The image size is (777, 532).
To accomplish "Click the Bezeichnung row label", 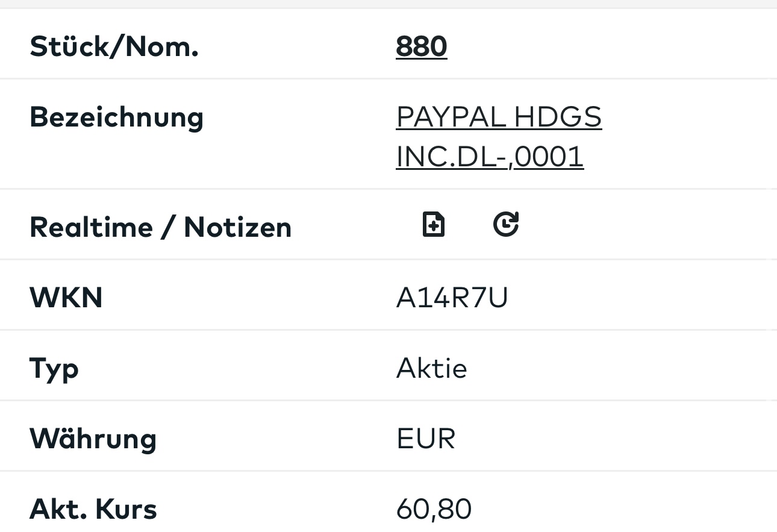I will click(x=116, y=117).
